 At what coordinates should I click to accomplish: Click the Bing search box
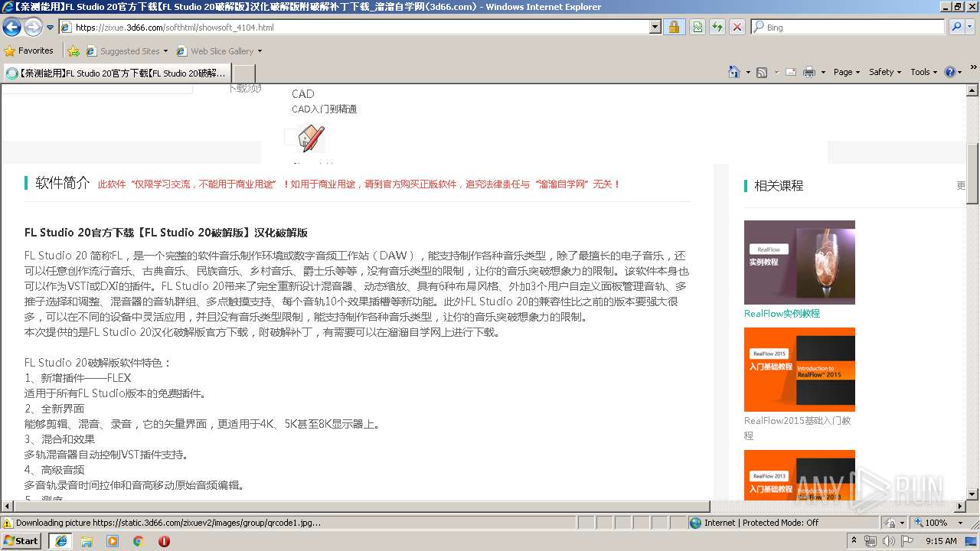tap(848, 27)
